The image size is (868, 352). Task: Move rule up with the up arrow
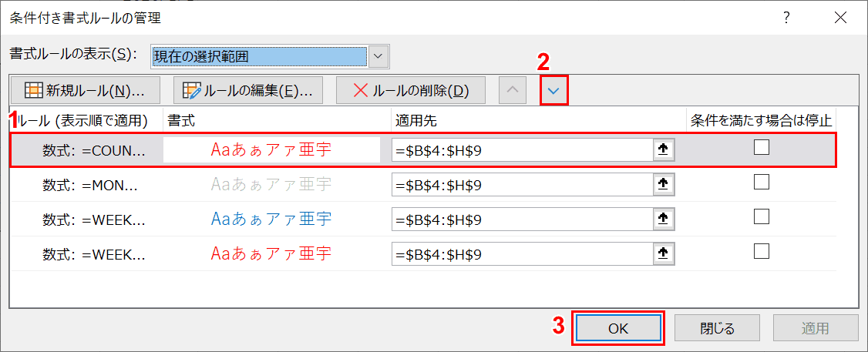[513, 91]
